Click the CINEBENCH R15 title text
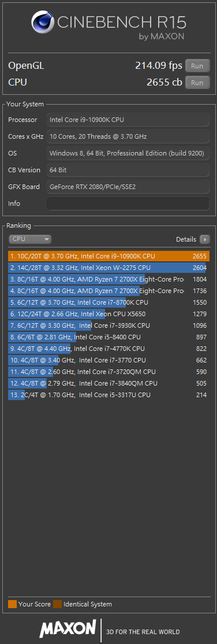Screen dimensions: 217x644 pyautogui.click(x=121, y=22)
